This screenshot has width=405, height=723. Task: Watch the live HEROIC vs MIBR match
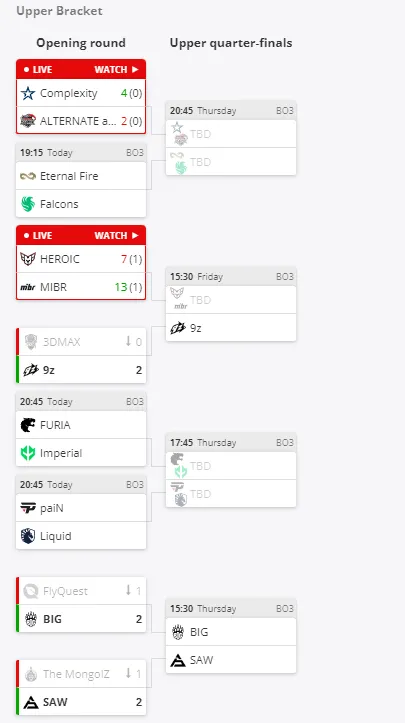click(x=116, y=236)
